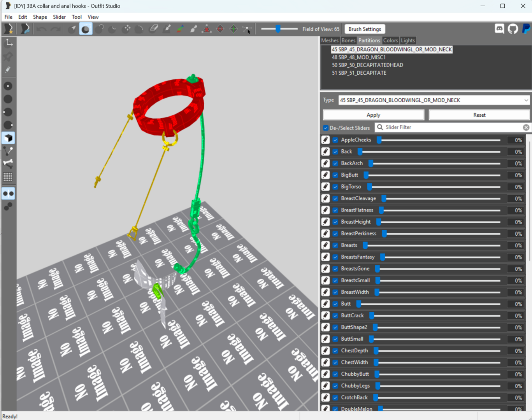Open the View menu

tap(93, 17)
